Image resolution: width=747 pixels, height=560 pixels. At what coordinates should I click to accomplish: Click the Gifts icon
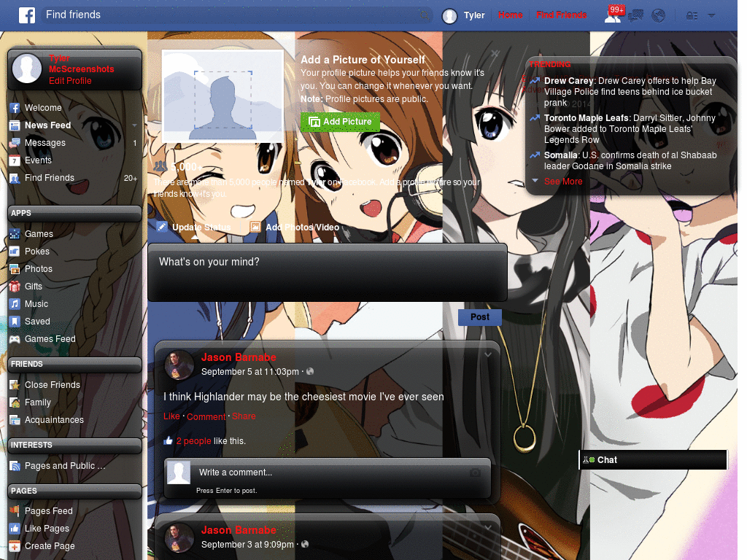tap(15, 286)
